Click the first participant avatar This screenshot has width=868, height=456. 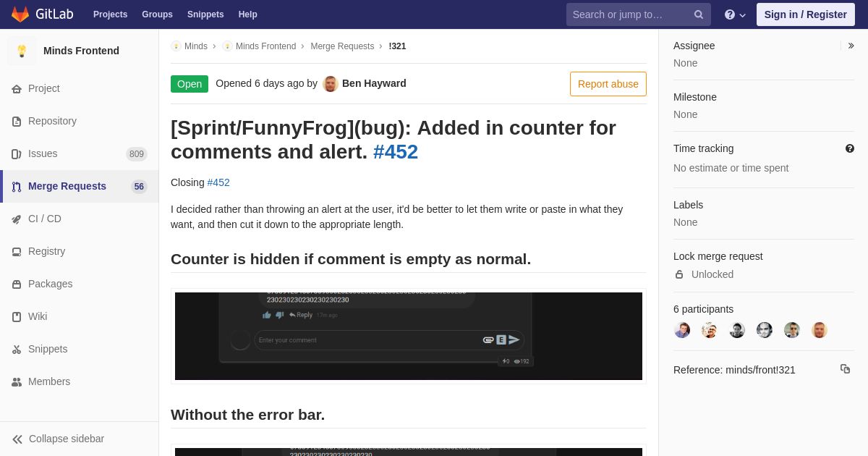pos(682,330)
